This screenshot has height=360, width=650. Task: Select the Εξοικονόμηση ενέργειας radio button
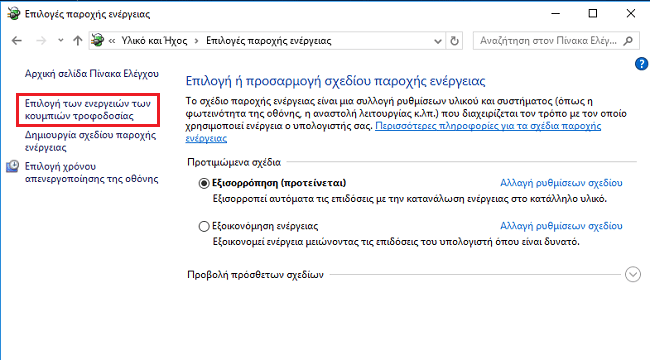204,226
